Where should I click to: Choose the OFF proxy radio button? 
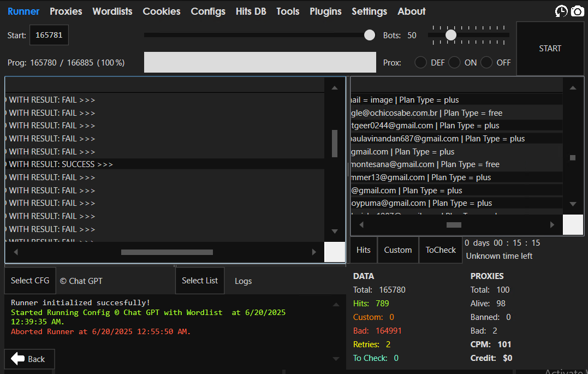point(486,62)
